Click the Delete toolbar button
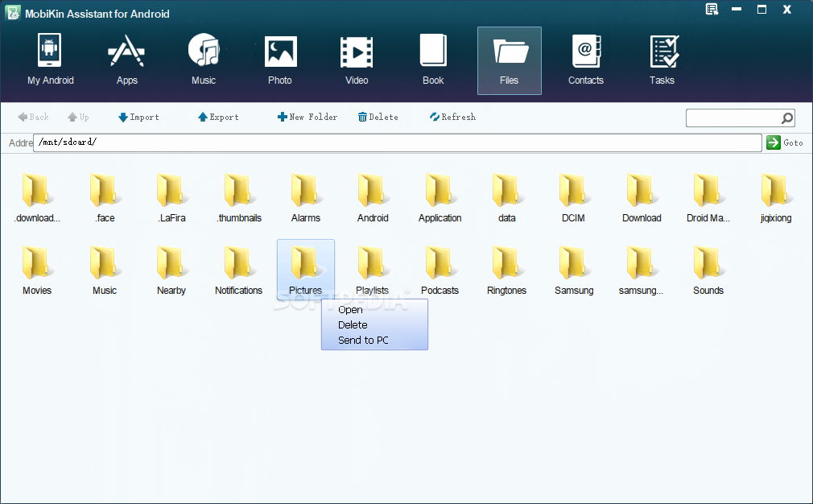The height and width of the screenshot is (504, 813). point(378,118)
